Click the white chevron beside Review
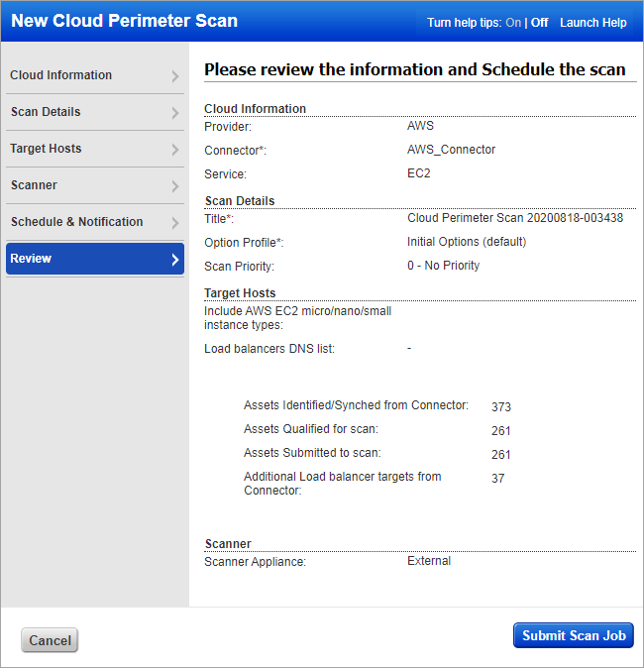The image size is (644, 668). [x=175, y=260]
